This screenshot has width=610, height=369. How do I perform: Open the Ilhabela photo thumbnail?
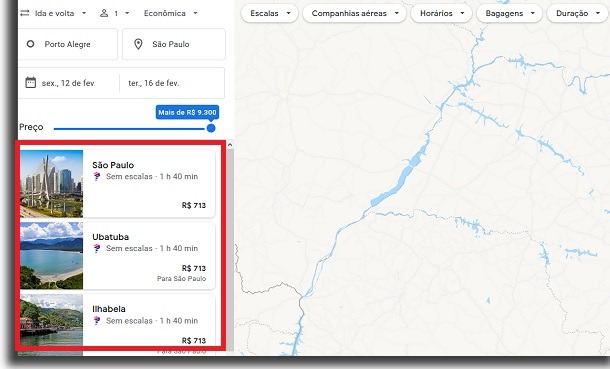pyautogui.click(x=51, y=320)
